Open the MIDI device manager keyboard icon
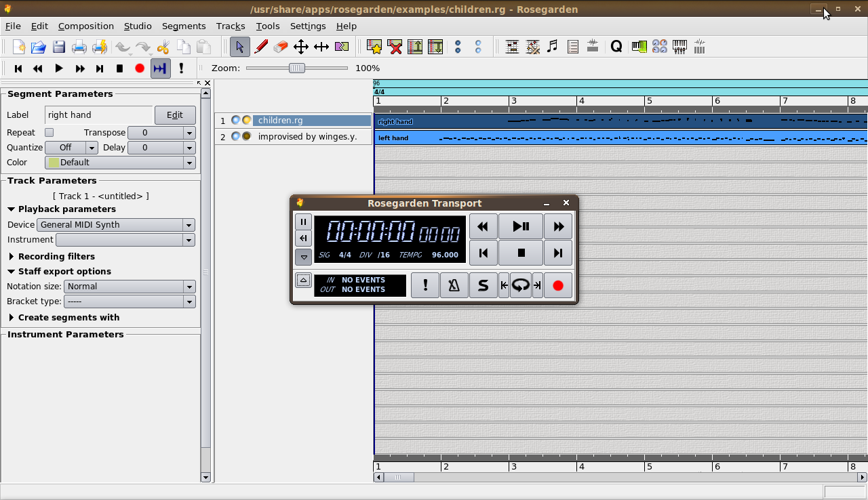Screen dimensions: 868x500 tap(639, 47)
